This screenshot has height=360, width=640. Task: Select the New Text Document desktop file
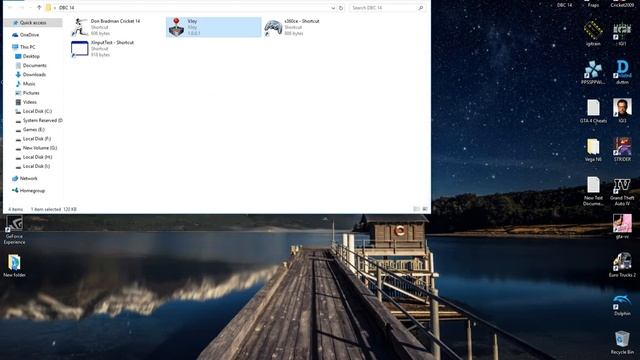pyautogui.click(x=593, y=191)
